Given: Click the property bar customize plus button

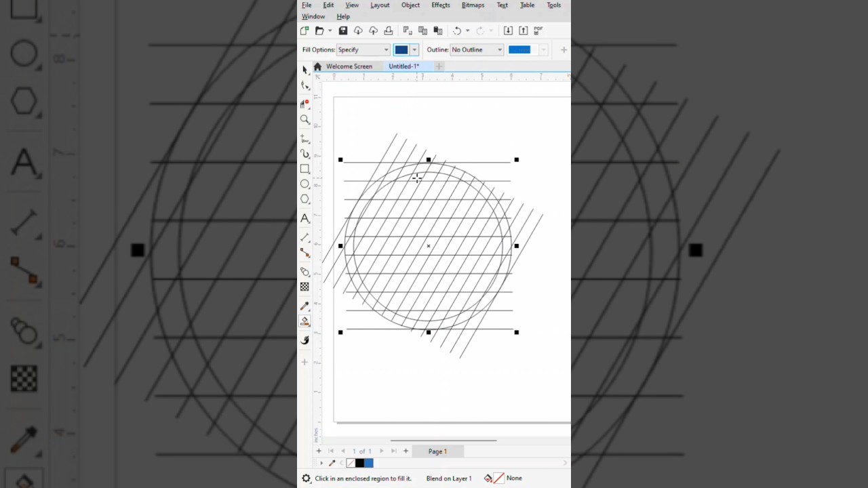Looking at the screenshot, I should [x=564, y=49].
